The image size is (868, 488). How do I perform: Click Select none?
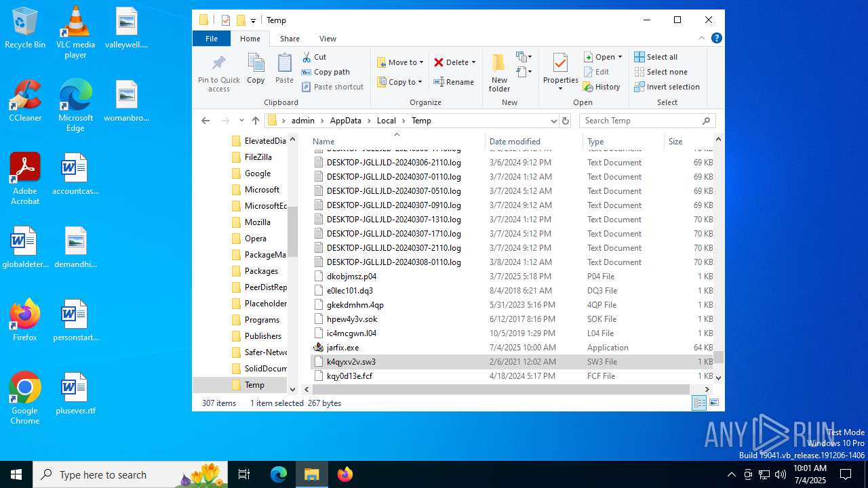(660, 72)
